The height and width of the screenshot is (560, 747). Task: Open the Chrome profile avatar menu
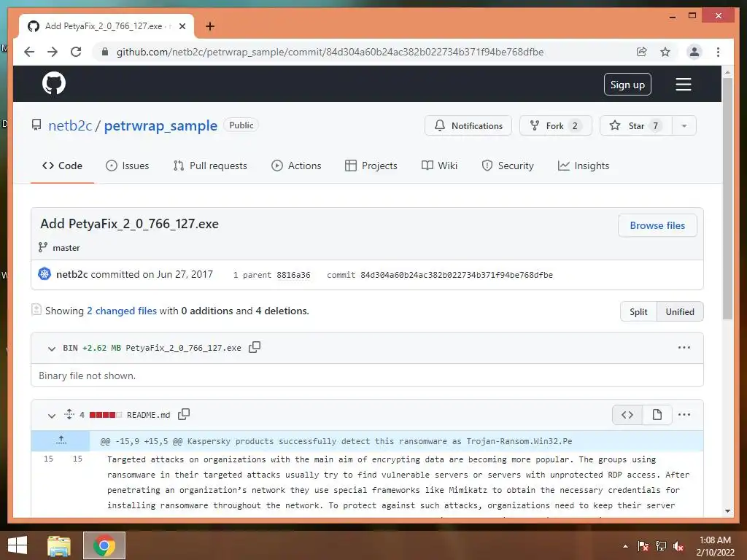pyautogui.click(x=694, y=52)
